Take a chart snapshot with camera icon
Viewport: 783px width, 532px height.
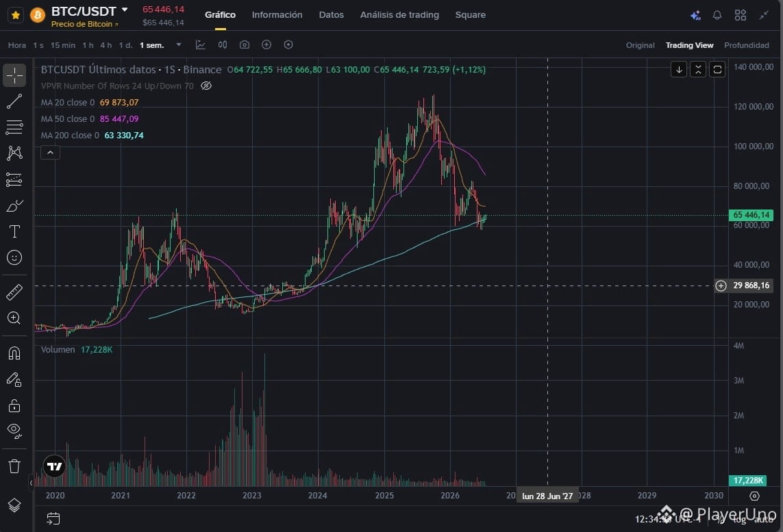click(x=244, y=45)
